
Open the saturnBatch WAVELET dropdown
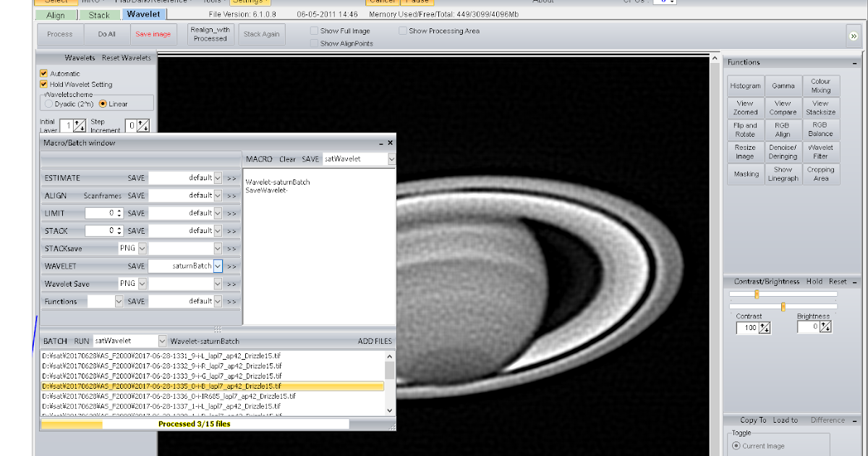click(x=218, y=266)
